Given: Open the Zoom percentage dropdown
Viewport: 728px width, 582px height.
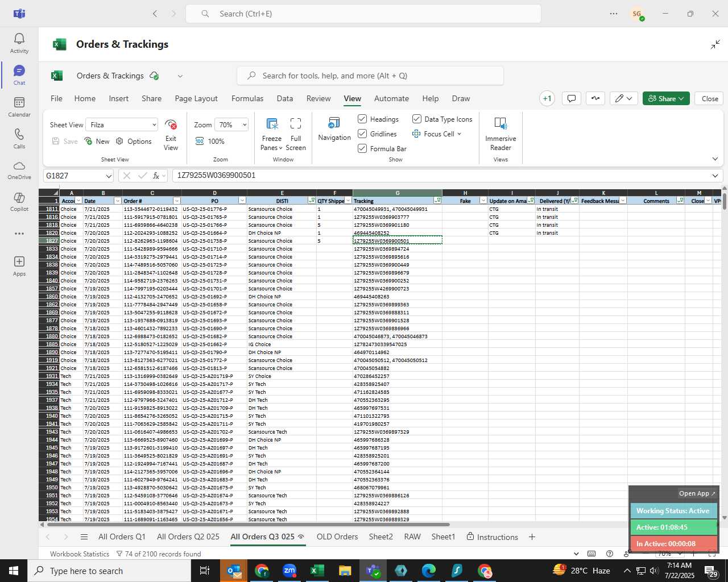Looking at the screenshot, I should [x=232, y=124].
